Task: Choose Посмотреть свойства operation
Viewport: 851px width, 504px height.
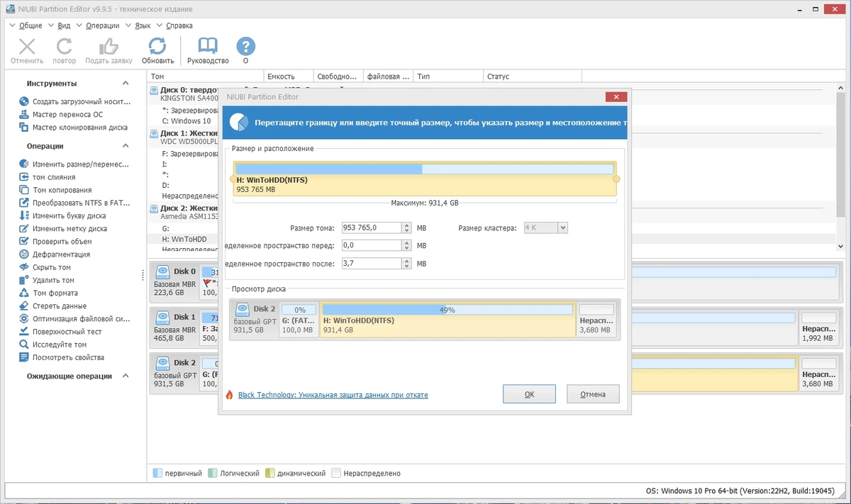Action: pos(62,357)
